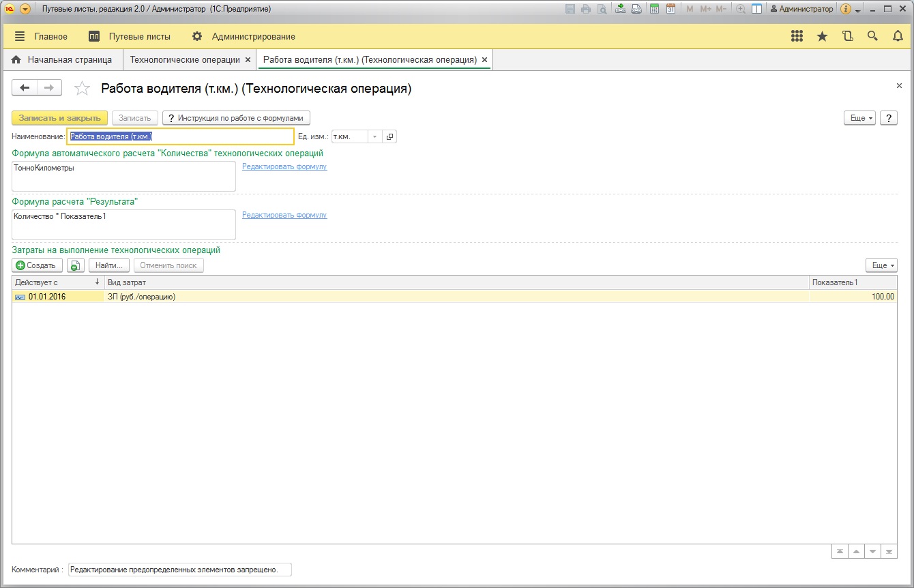
Task: Close the Технологические операции tab
Action: click(248, 60)
